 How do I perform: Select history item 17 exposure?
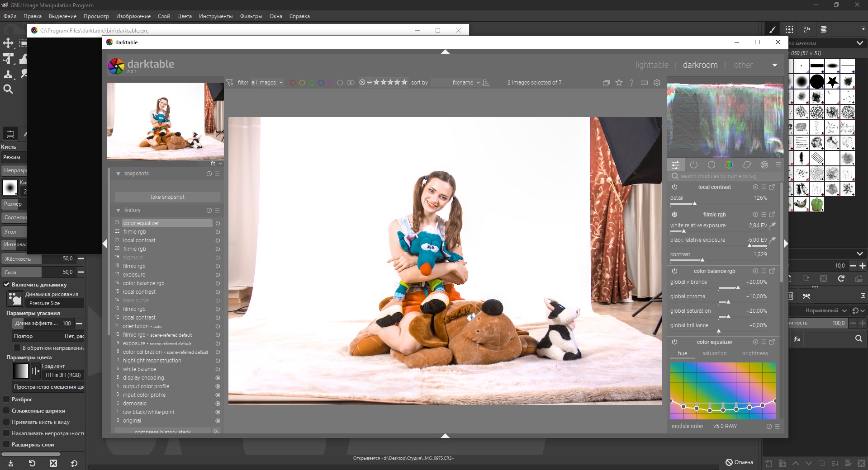[x=134, y=275]
